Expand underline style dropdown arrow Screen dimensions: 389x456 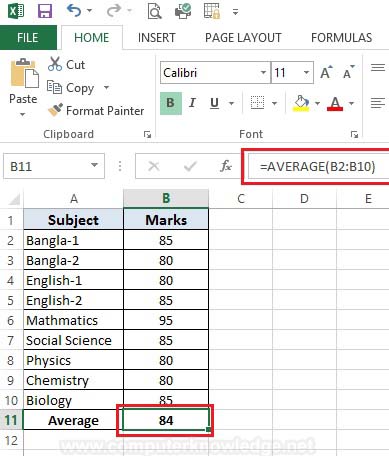pos(231,103)
